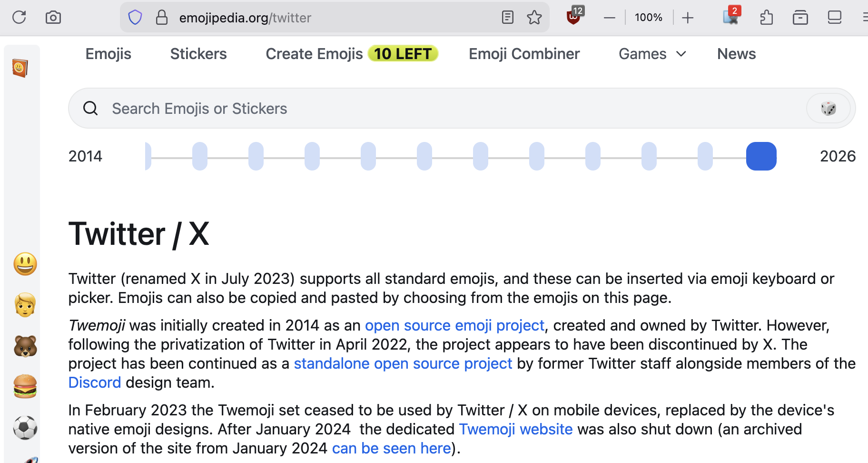Select the hamburger food category in sidebar
This screenshot has width=868, height=463.
click(25, 386)
